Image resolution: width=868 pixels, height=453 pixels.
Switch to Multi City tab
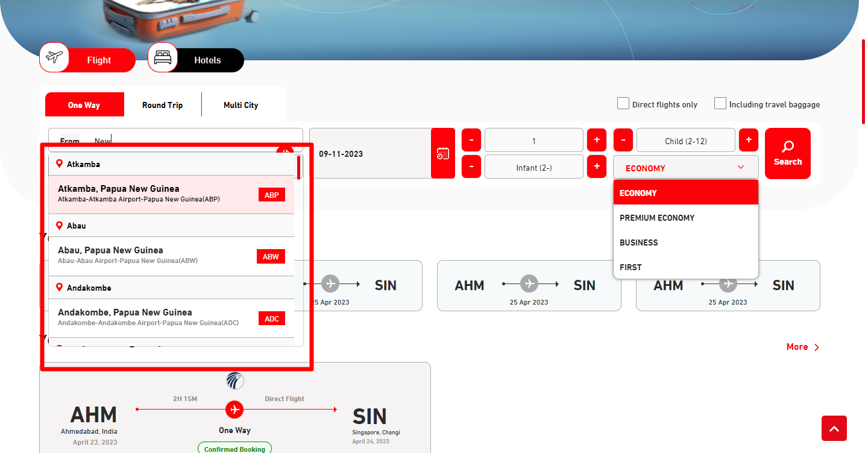pos(241,105)
